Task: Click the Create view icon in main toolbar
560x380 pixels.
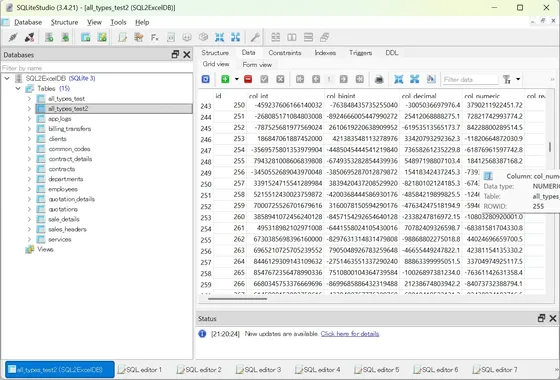Action: point(102,37)
